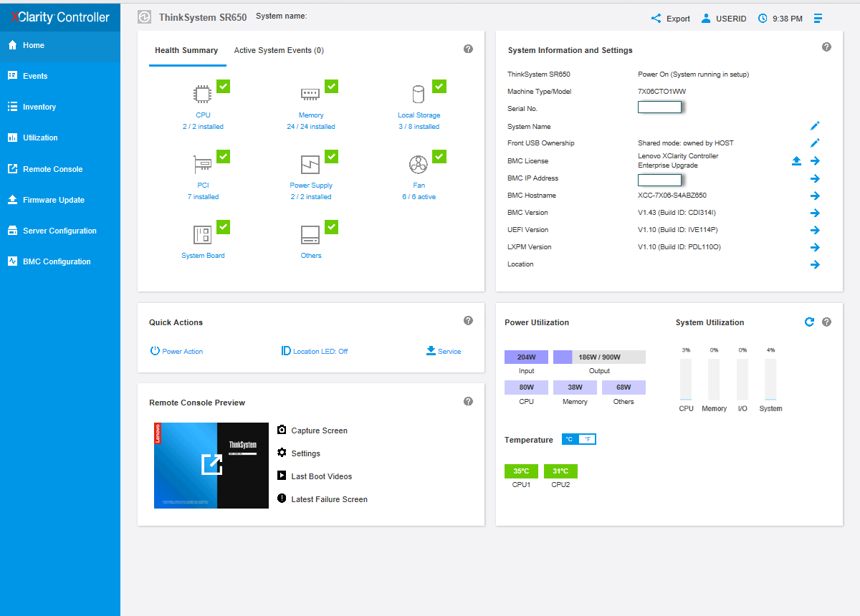Click the Others icon in Health Summary
860x616 pixels.
[310, 235]
